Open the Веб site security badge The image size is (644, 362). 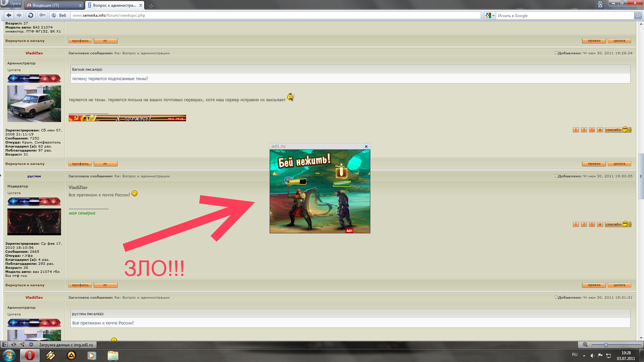tap(59, 15)
